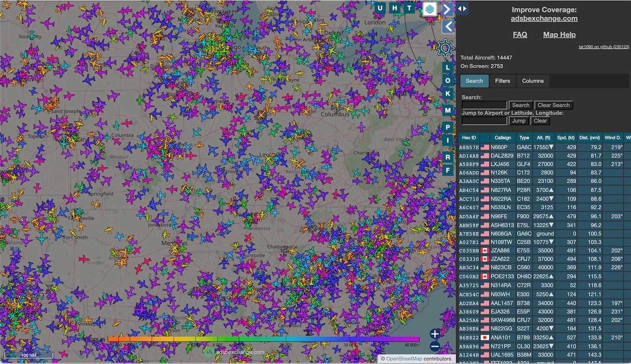Sort table by Wind D. column

tap(613, 138)
